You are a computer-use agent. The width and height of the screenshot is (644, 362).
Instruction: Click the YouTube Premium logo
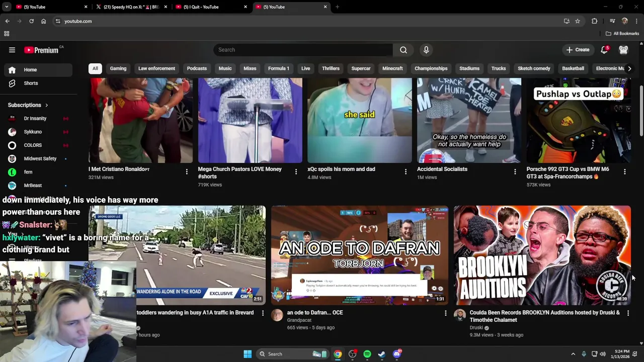pos(42,50)
